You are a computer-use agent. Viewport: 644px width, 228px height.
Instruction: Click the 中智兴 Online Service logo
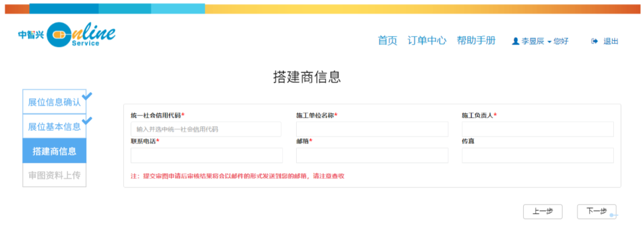[x=67, y=34]
